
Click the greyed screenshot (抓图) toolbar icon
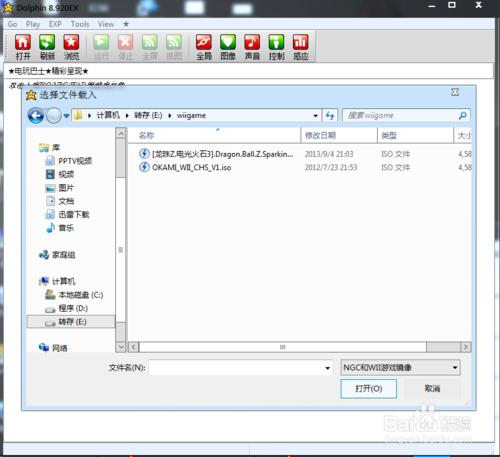coord(174,47)
